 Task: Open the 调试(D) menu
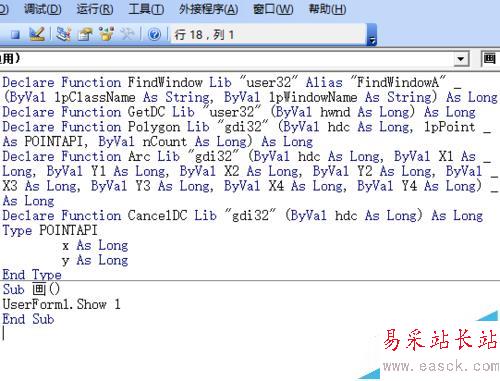pyautogui.click(x=43, y=9)
